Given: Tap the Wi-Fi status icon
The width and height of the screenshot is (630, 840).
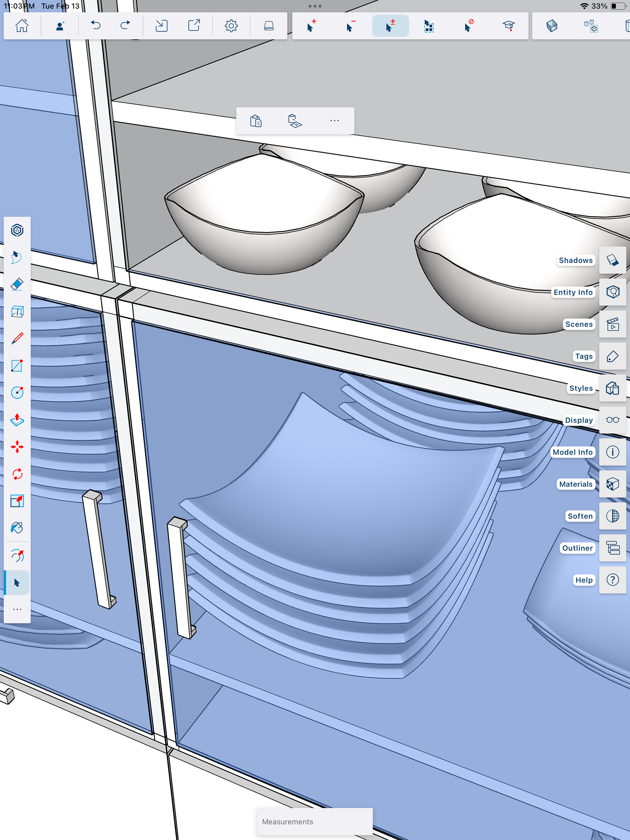Looking at the screenshot, I should point(584,6).
